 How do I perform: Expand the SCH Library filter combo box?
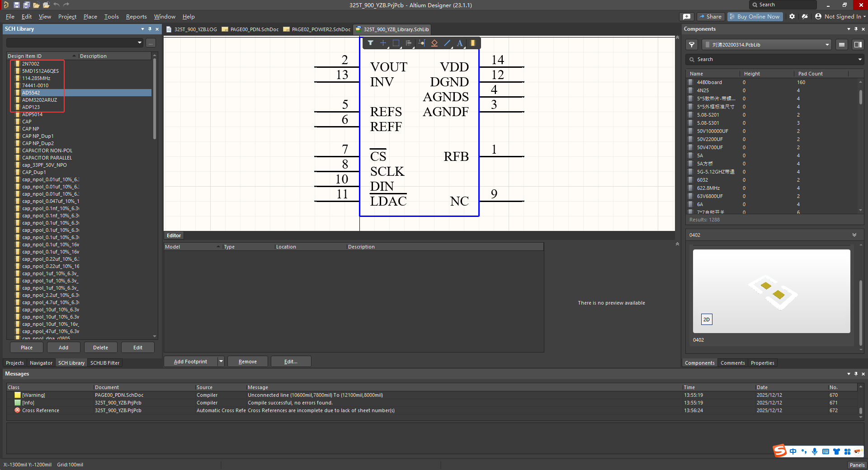(x=140, y=42)
